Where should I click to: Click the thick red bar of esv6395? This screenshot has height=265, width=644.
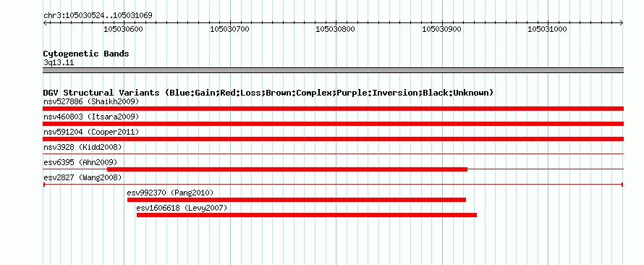click(287, 169)
